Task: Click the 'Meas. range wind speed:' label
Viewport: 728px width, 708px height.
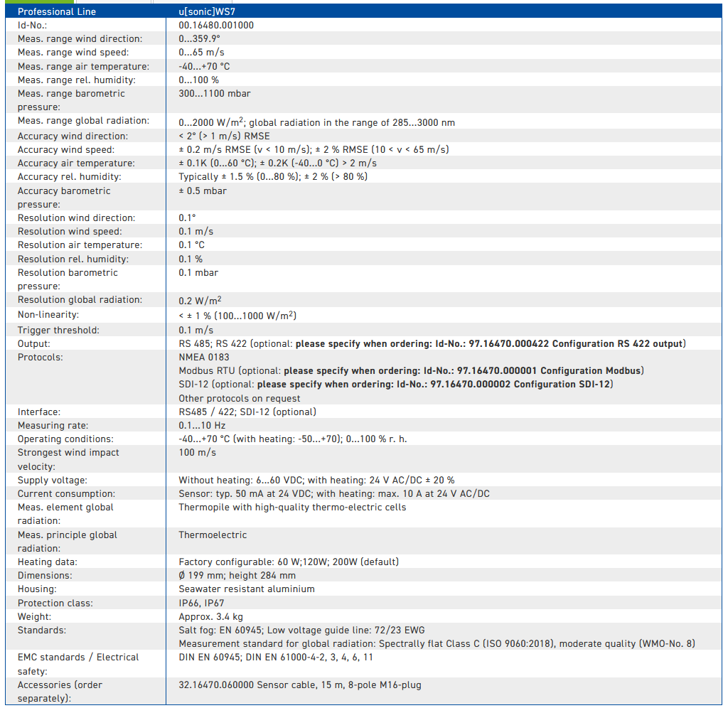Action: coord(73,52)
